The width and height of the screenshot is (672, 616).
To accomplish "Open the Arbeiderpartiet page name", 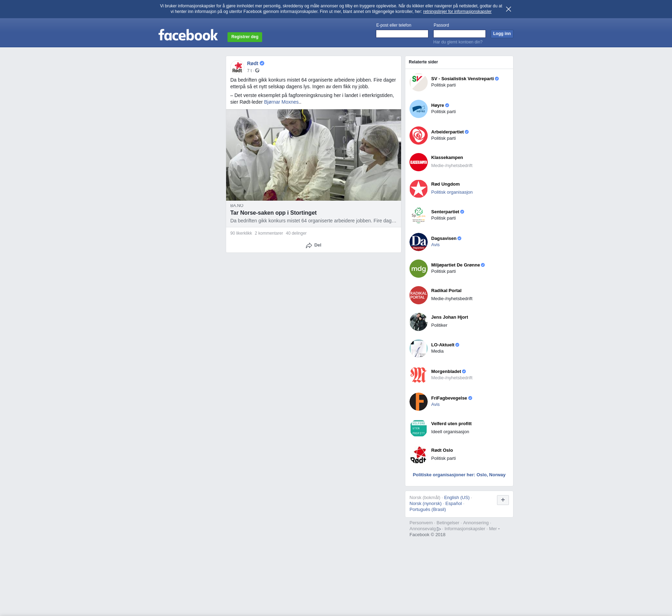I will click(x=447, y=132).
